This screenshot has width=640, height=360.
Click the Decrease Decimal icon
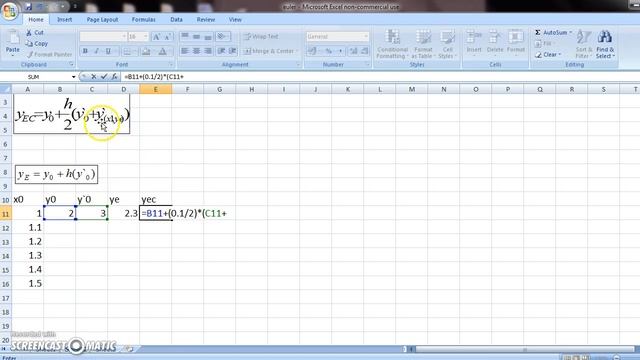coord(364,51)
